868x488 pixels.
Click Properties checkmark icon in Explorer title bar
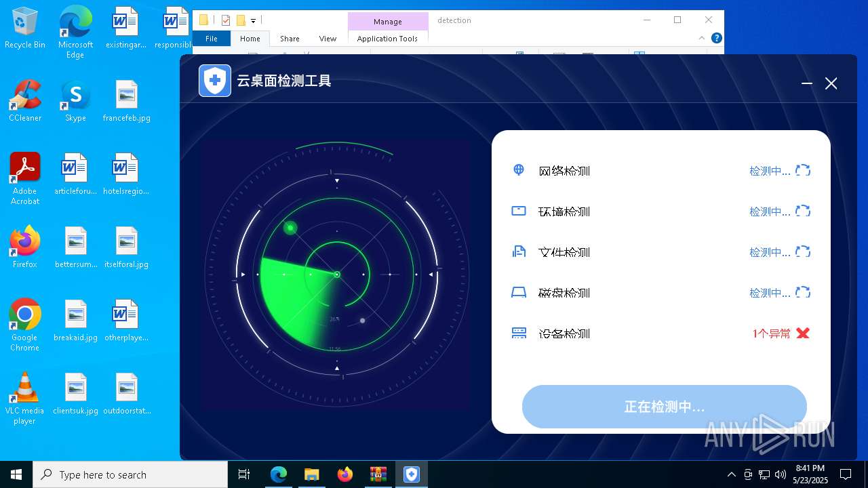(x=226, y=20)
